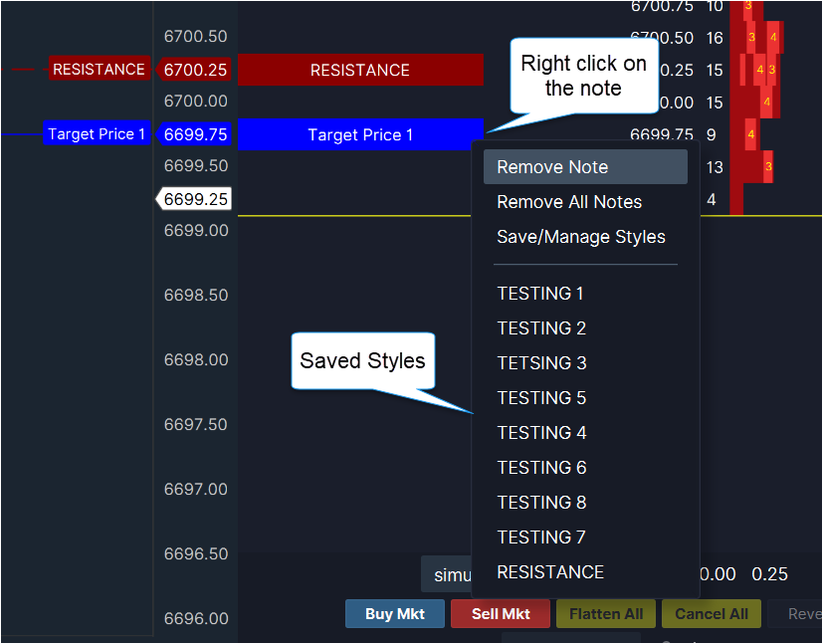Click the Cancel All button
This screenshot has width=823, height=644.
coord(712,614)
